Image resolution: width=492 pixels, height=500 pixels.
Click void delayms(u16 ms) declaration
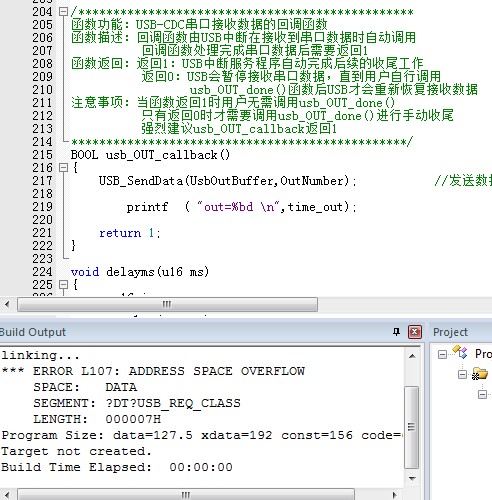[x=140, y=272]
